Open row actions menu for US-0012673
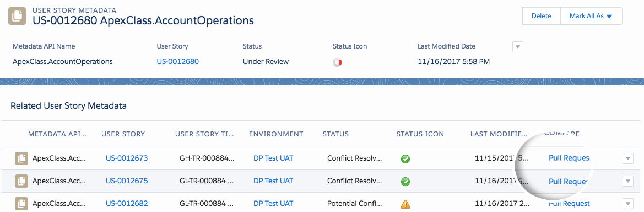 click(628, 158)
